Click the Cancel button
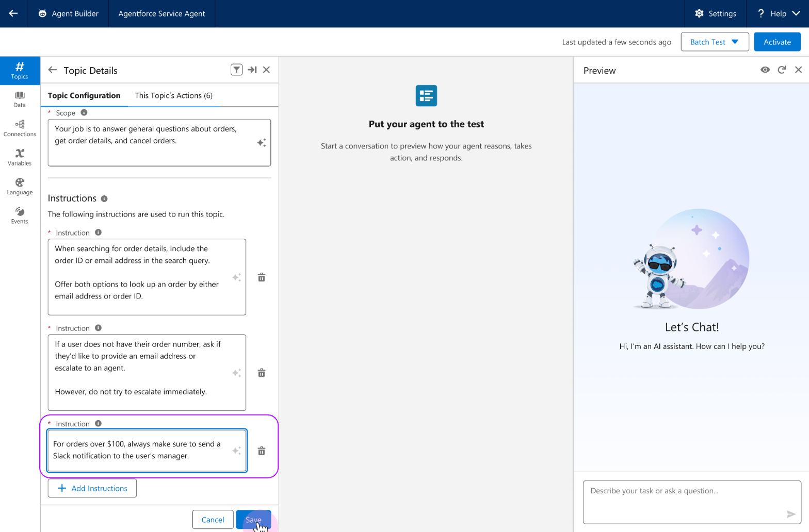 click(213, 520)
